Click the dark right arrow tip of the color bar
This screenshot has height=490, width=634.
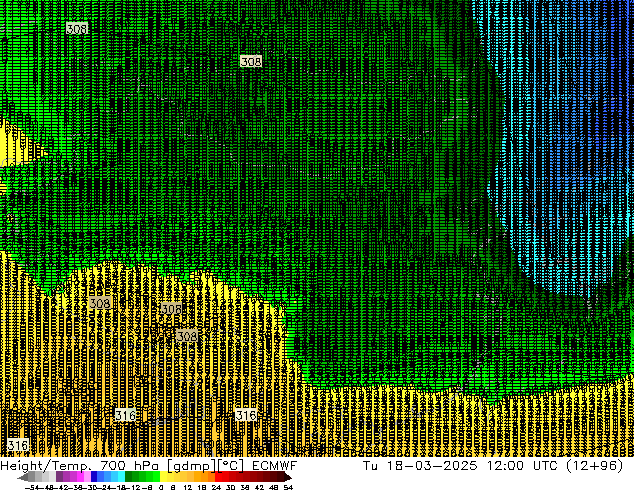(288, 478)
